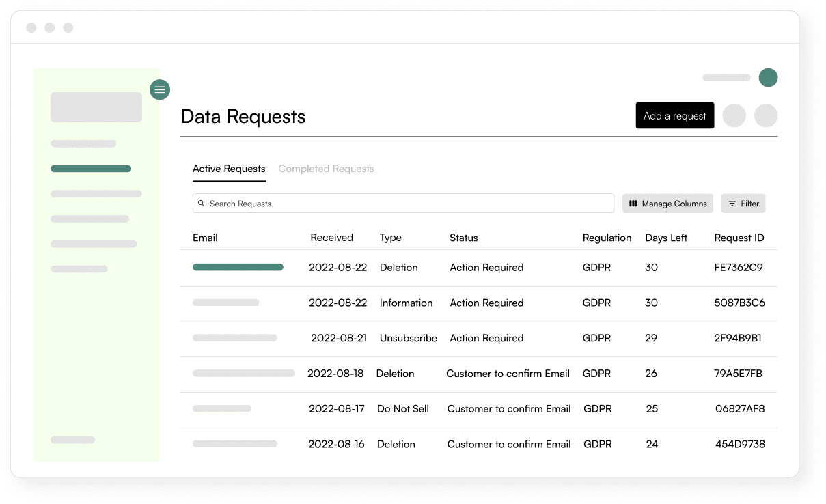Select the highlighted green sidebar item
Image resolution: width=826 pixels, height=504 pixels.
click(x=91, y=169)
